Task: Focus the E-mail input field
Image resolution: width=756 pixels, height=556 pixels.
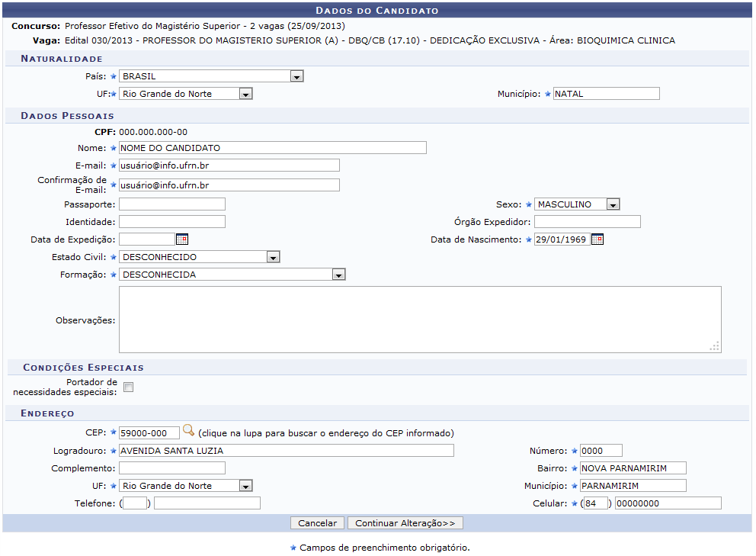Action: (229, 166)
